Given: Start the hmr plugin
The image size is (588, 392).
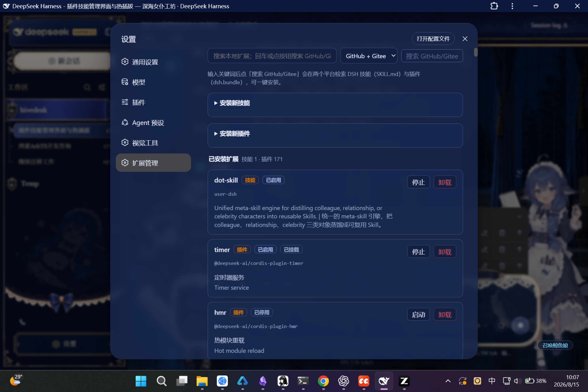Looking at the screenshot, I should click(419, 315).
